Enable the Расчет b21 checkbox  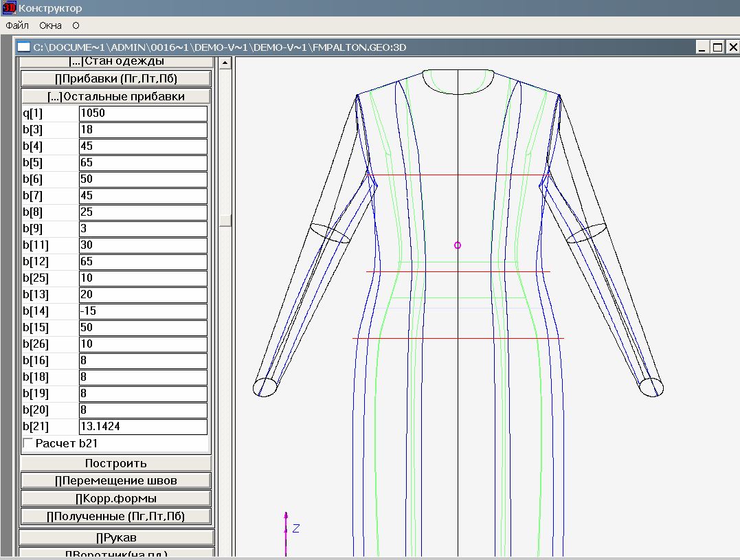[28, 443]
